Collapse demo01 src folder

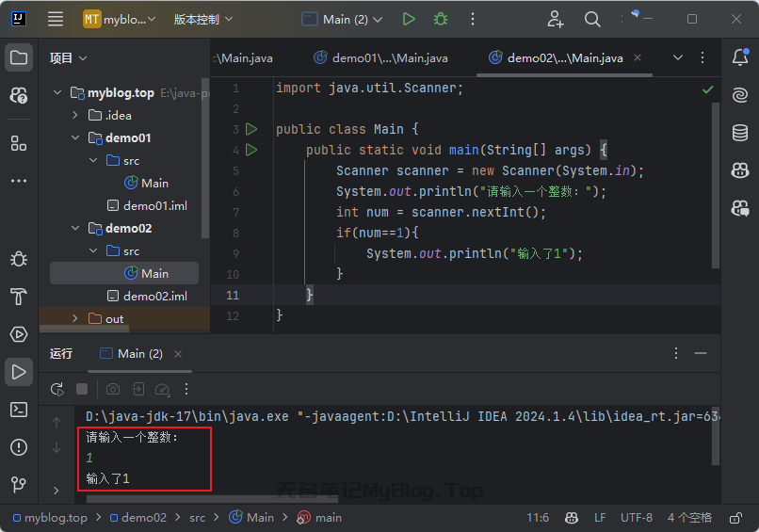[x=93, y=160]
